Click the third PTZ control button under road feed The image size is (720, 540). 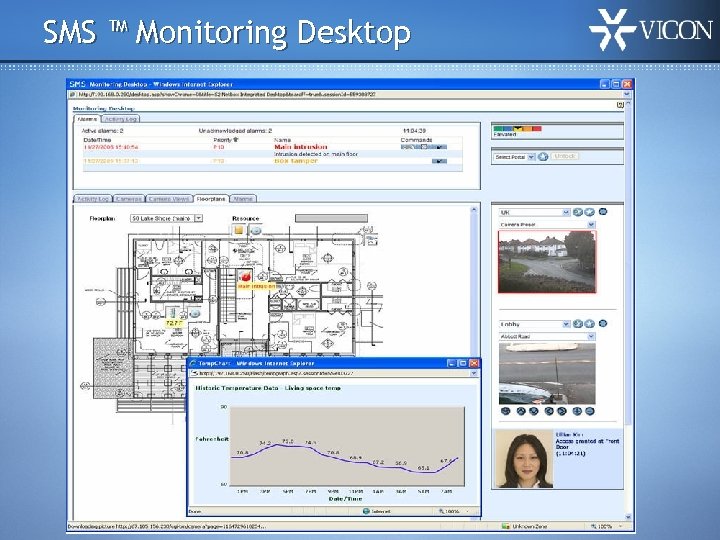coord(534,411)
